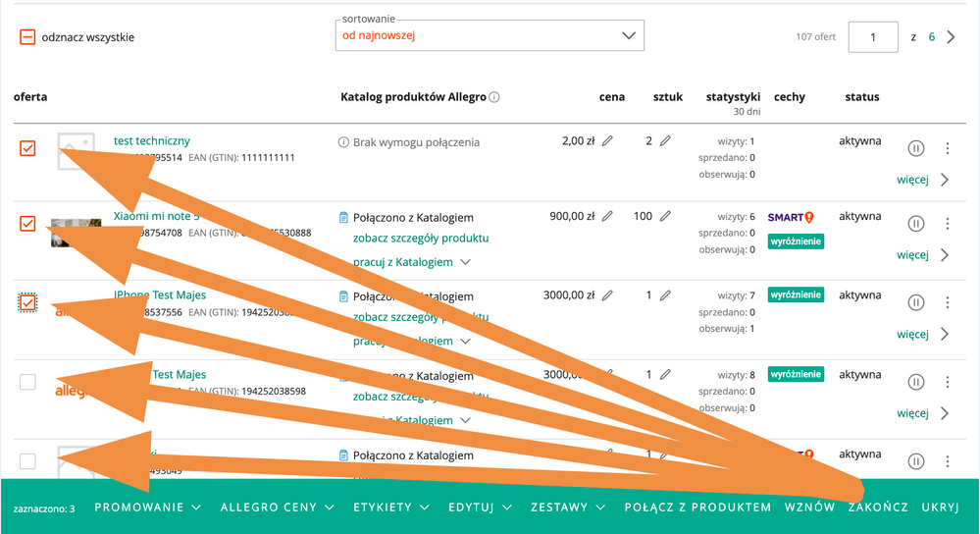Edit quantity of offer with 8 visits
The height and width of the screenshot is (534, 980).
[x=666, y=375]
